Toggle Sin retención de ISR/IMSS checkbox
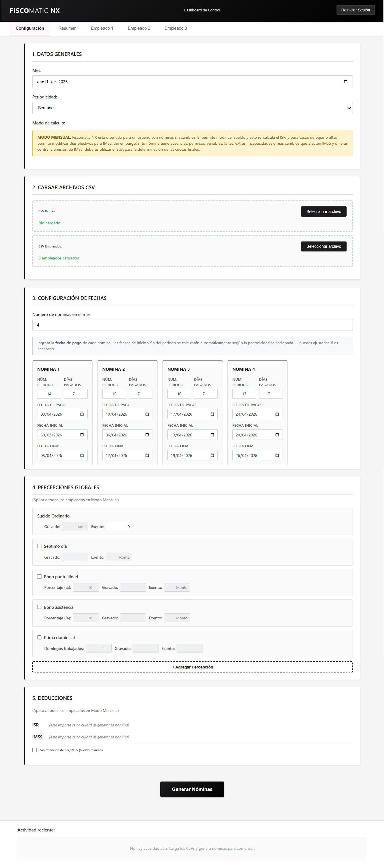The height and width of the screenshot is (868, 384). click(34, 750)
